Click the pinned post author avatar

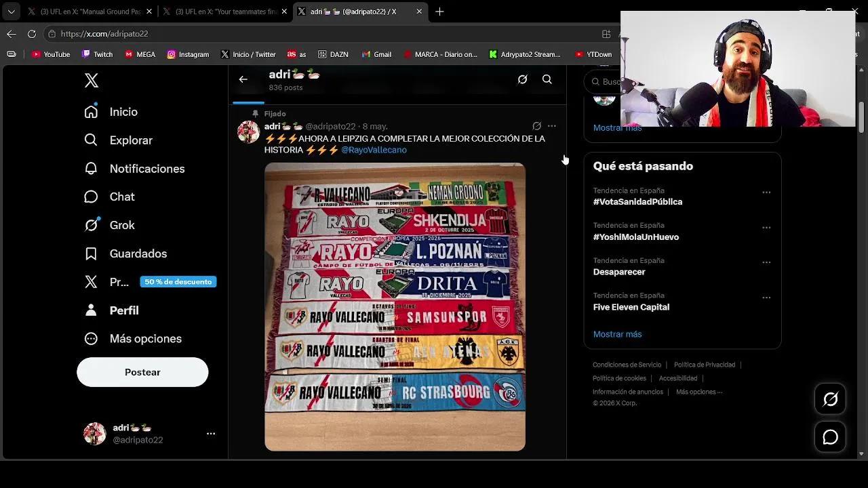coord(248,131)
